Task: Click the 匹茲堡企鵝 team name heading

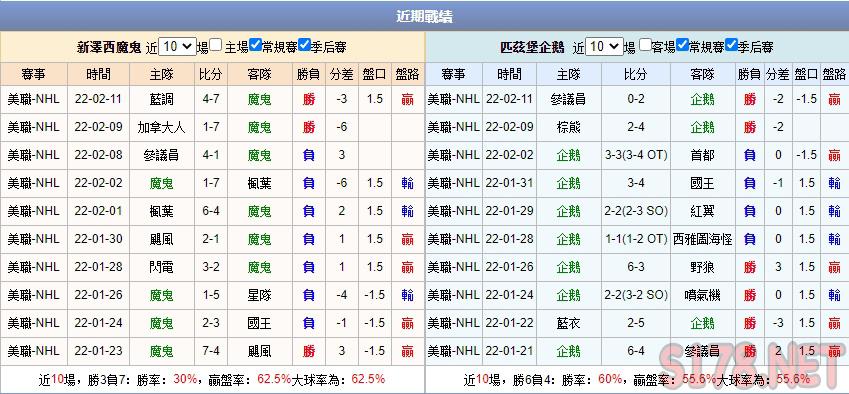Action: pyautogui.click(x=532, y=48)
